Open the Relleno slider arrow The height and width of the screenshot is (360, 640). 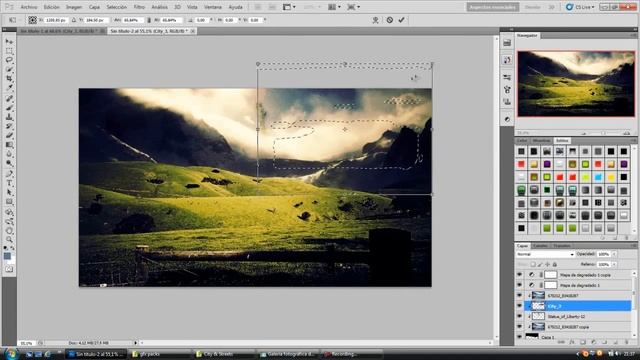(x=614, y=264)
